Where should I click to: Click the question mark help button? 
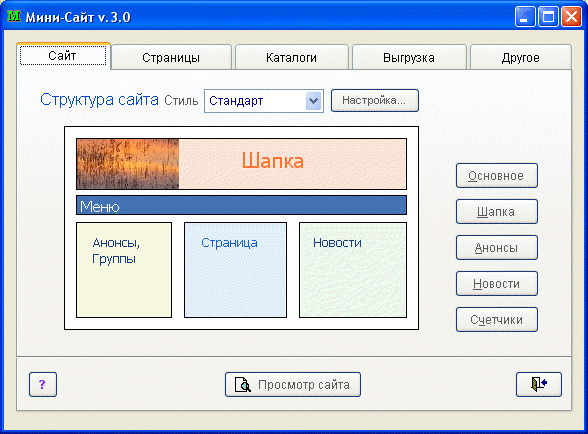[43, 384]
